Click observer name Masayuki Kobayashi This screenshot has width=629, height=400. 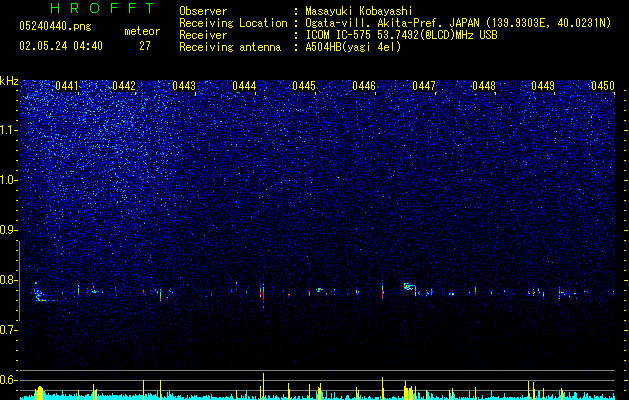coord(359,11)
